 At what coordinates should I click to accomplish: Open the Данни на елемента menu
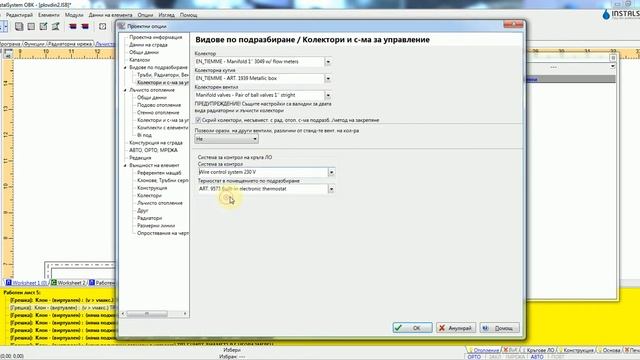(x=110, y=15)
